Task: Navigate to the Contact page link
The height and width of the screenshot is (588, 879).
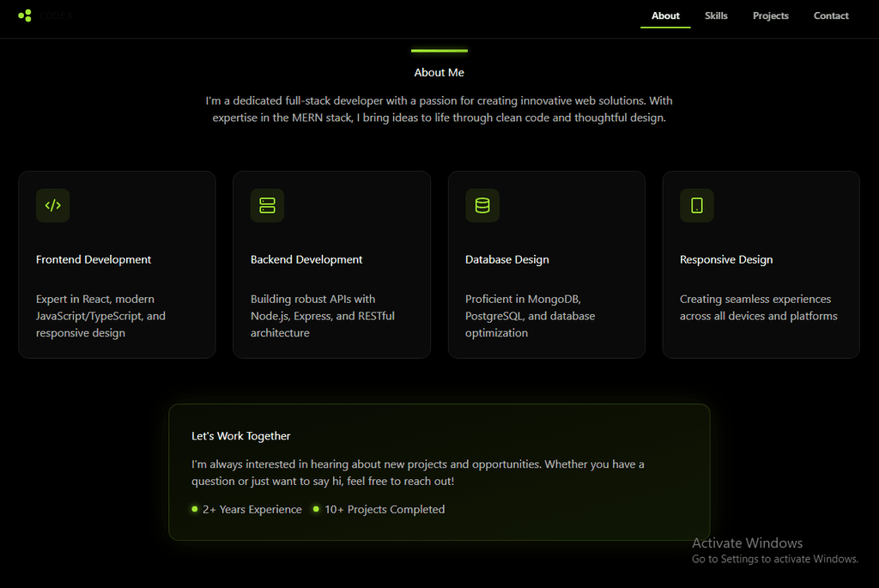Action: tap(831, 15)
